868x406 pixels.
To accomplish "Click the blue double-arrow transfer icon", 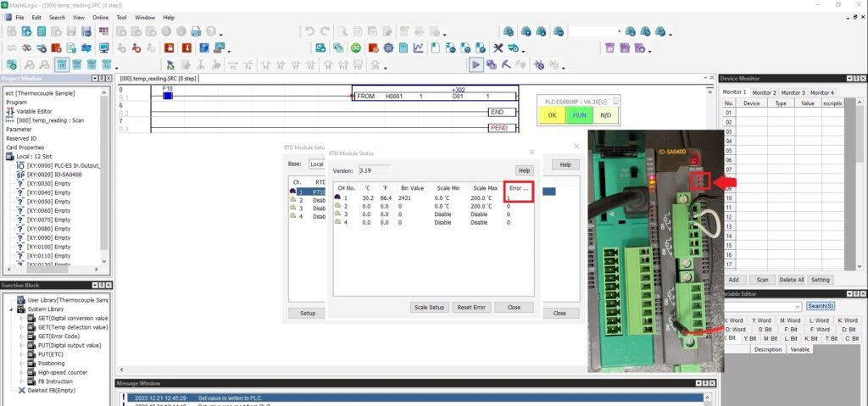I will pyautogui.click(x=86, y=48).
